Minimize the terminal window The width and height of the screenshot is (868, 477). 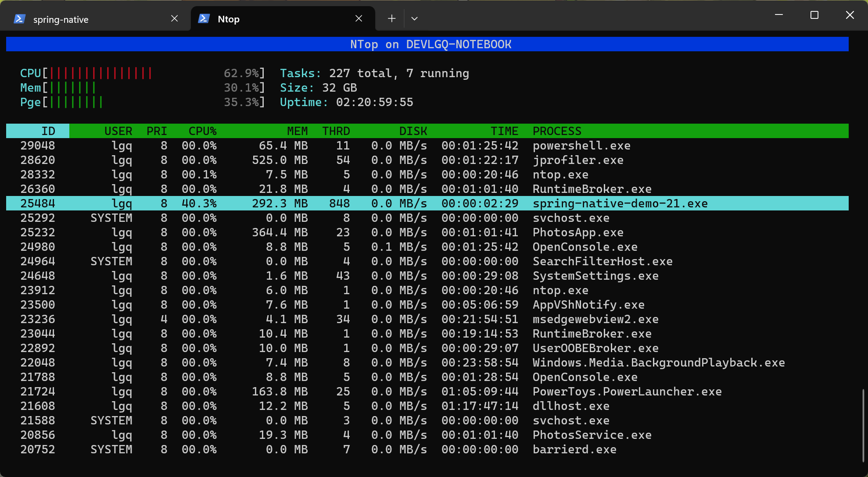coord(779,15)
